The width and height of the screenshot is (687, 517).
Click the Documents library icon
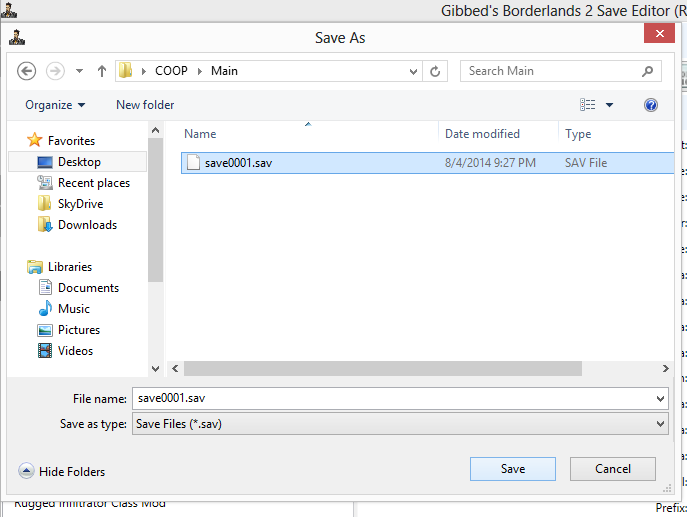(45, 287)
